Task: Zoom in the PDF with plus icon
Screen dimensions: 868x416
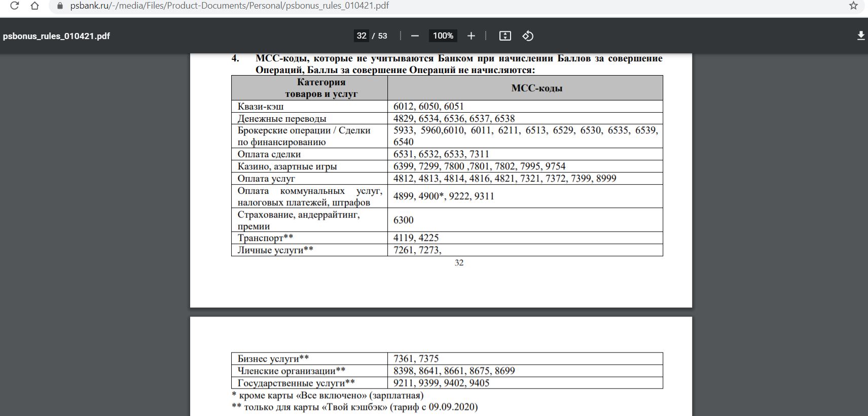Action: click(471, 36)
